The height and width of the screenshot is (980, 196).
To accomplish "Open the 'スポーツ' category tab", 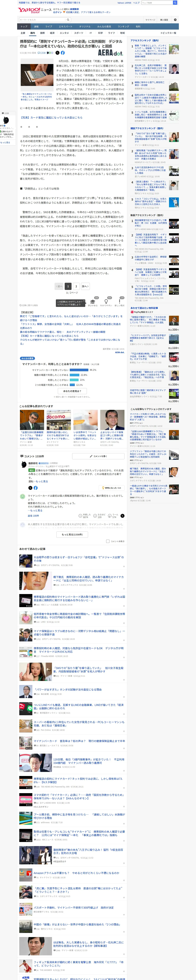I will (78, 33).
